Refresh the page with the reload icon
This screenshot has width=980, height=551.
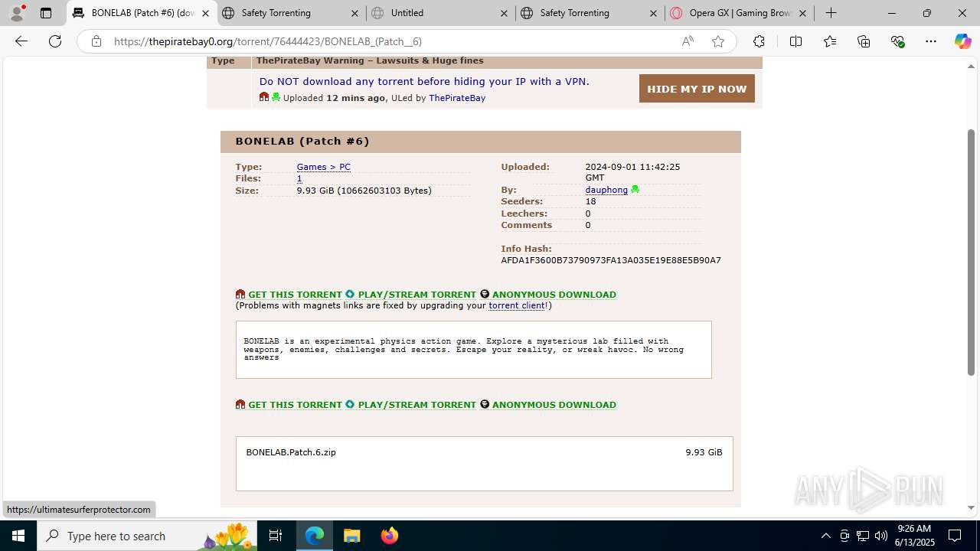pos(55,41)
